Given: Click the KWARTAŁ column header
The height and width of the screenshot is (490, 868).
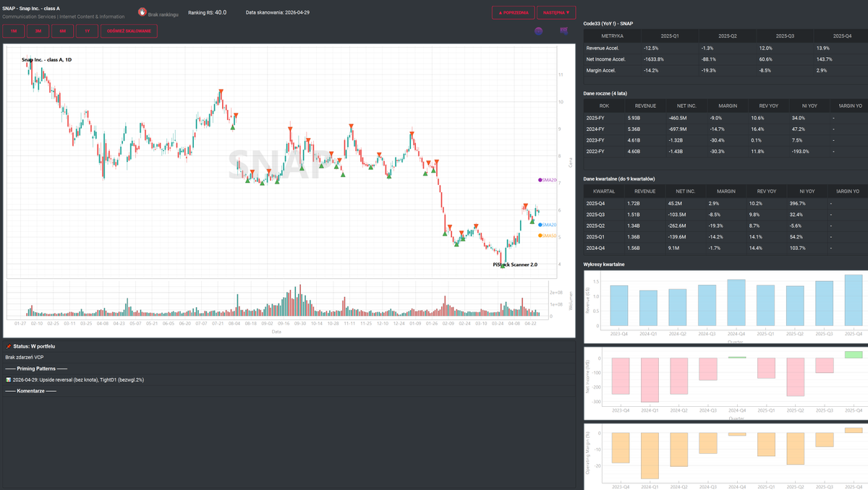Looking at the screenshot, I should tap(605, 192).
